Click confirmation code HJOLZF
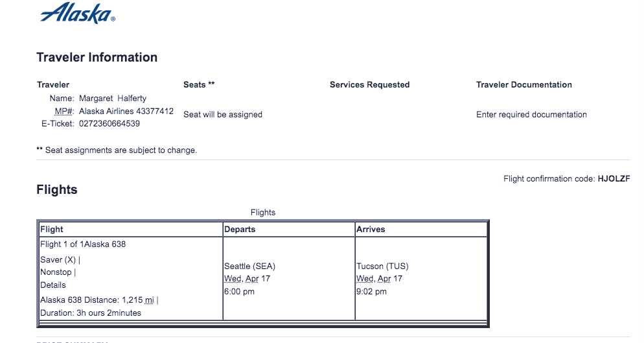Viewport: 644px width, 343px height. [614, 179]
